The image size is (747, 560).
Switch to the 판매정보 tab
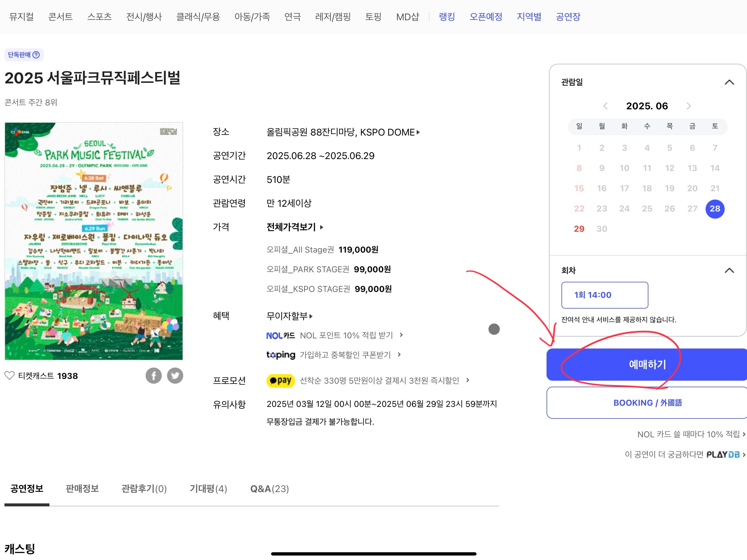(82, 489)
